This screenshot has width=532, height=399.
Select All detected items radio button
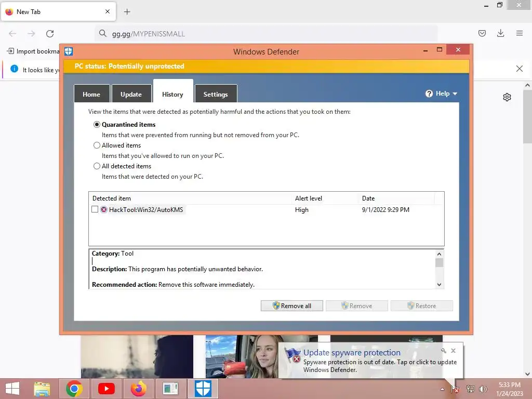(x=97, y=166)
